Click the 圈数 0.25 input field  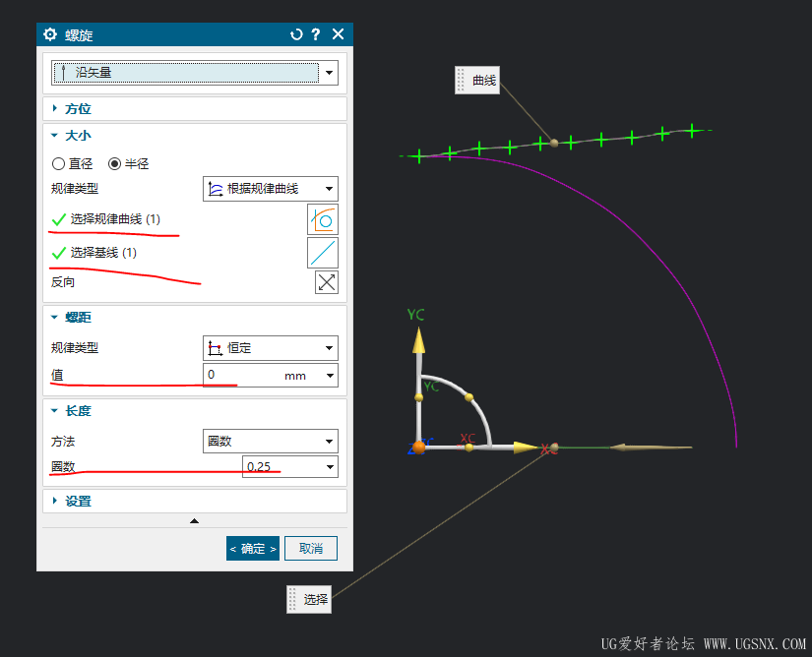[282, 466]
